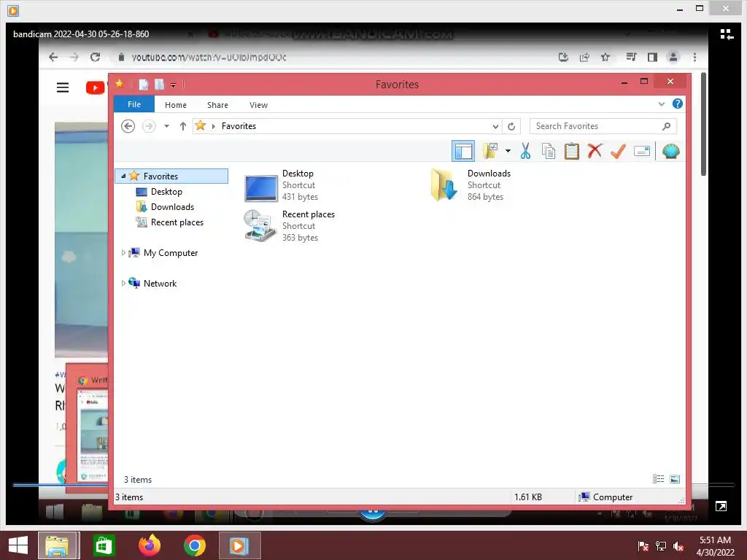Switch to the Home ribbon tab
747x560 pixels.
click(176, 105)
